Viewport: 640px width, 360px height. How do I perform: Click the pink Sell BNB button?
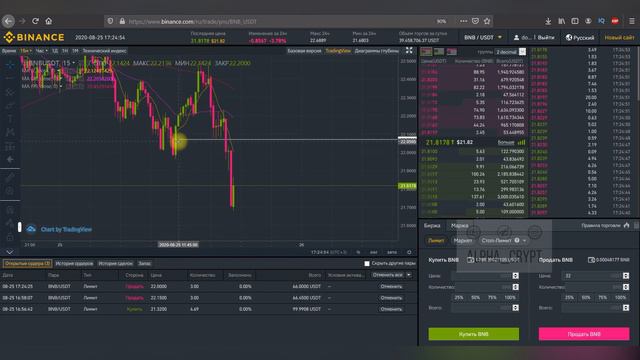(584, 334)
